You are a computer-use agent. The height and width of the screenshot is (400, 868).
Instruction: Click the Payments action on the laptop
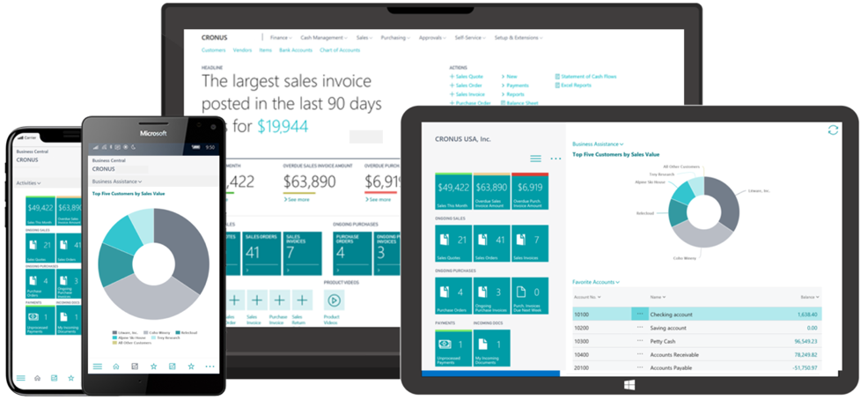click(515, 85)
